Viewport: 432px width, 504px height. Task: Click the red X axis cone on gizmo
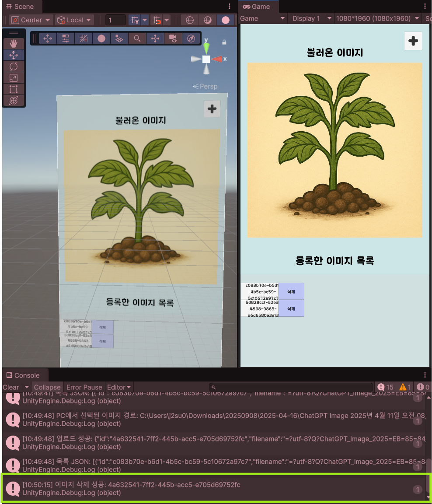coord(217,59)
